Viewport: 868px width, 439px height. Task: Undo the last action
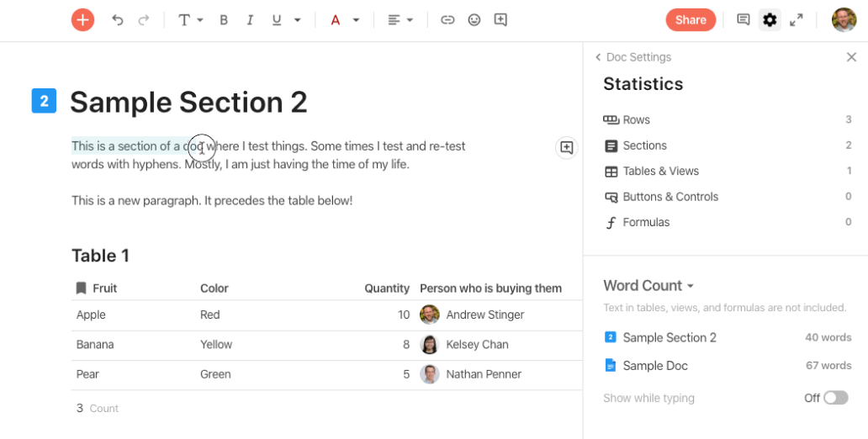(118, 20)
